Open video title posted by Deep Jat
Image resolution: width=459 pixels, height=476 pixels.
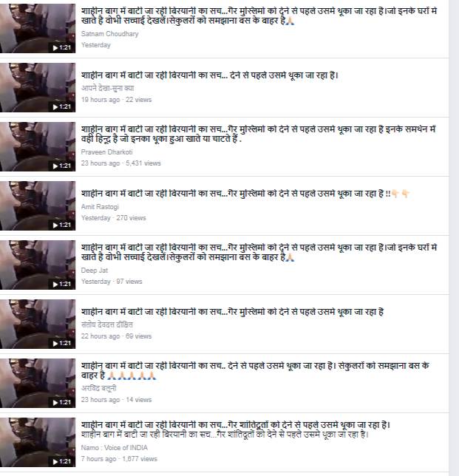(x=259, y=252)
